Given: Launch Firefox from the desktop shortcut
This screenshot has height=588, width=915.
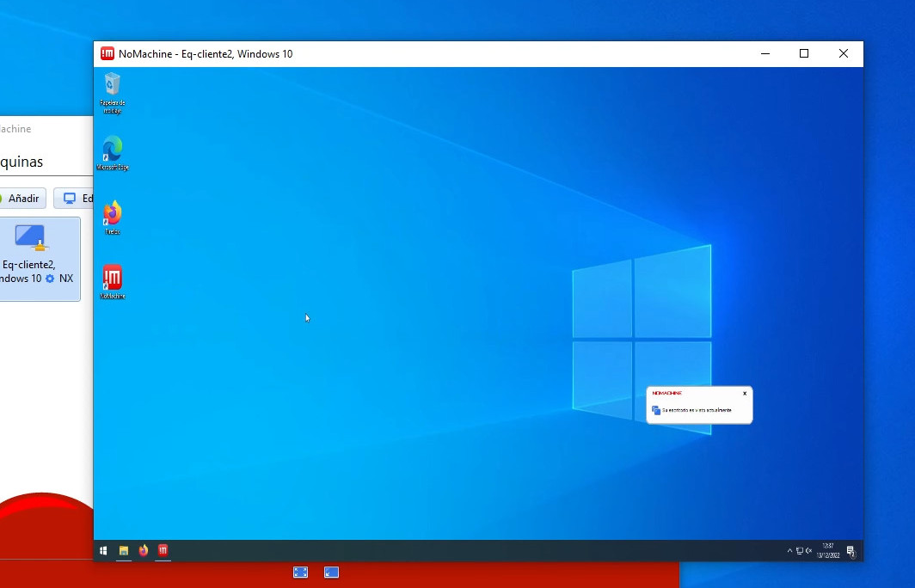Looking at the screenshot, I should pyautogui.click(x=112, y=213).
